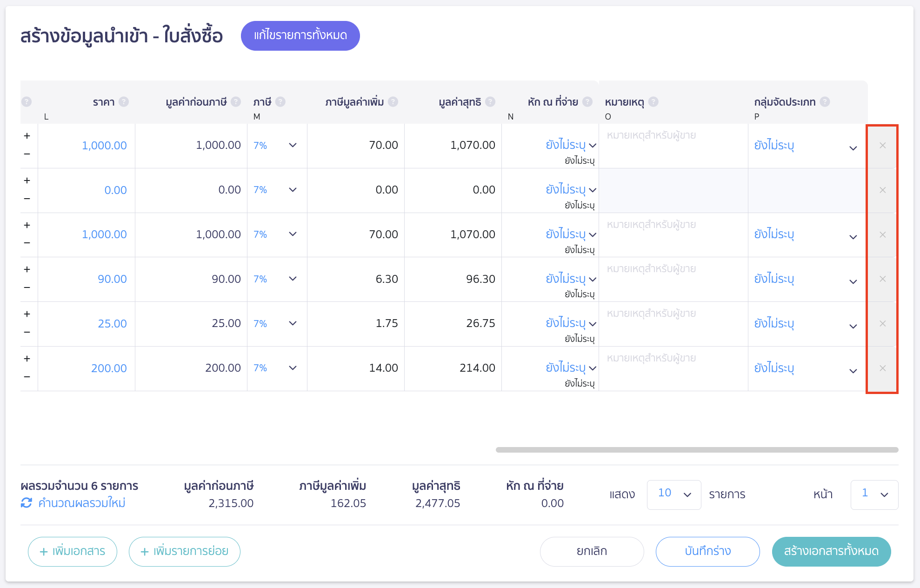Click เพิ่มรายการย่อย to add a sub-item
920x588 pixels.
coord(184,551)
